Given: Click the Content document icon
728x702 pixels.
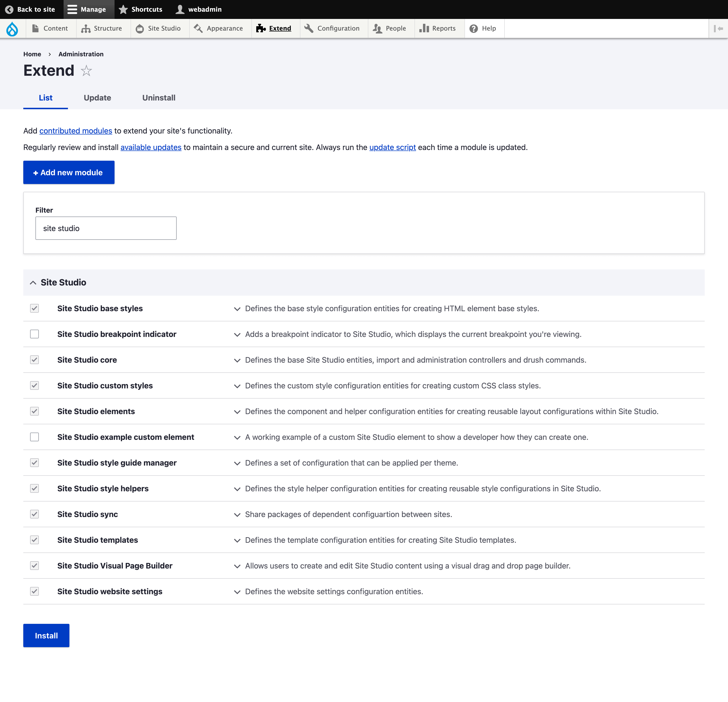Looking at the screenshot, I should click(35, 28).
